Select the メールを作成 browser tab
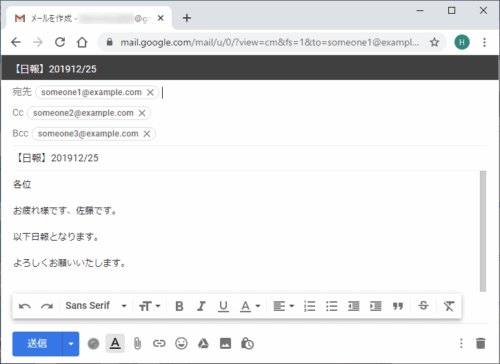The width and height of the screenshot is (500, 364). click(x=89, y=18)
